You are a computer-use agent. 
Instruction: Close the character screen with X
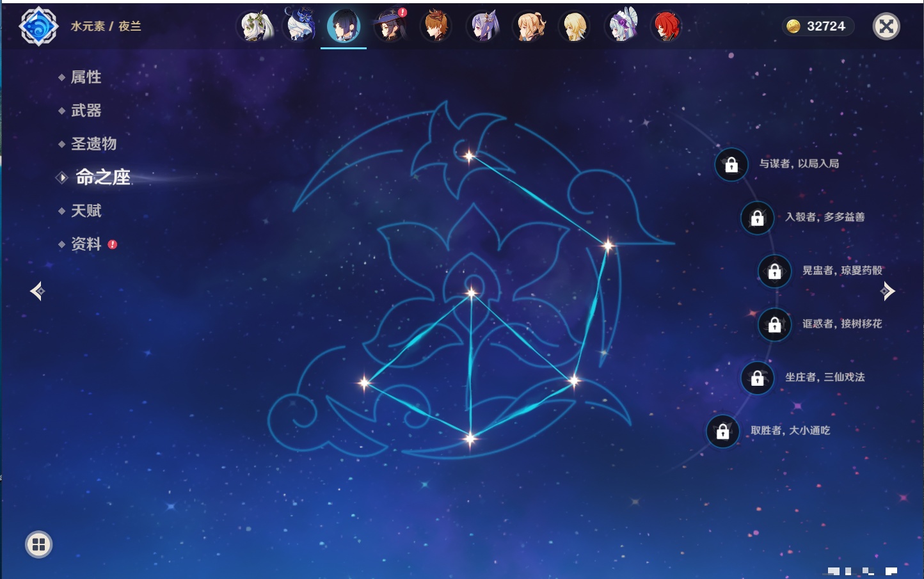[886, 26]
